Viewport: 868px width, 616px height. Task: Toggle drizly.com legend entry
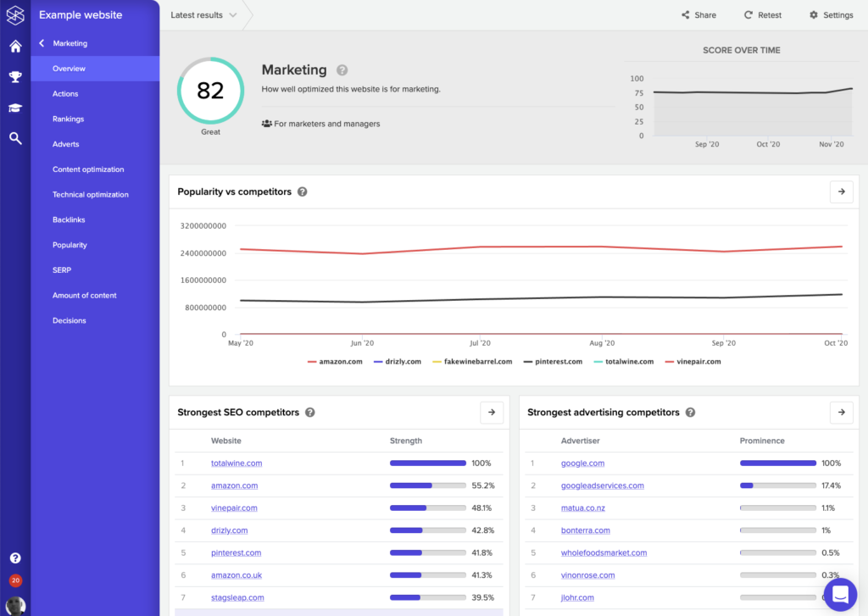(x=398, y=362)
